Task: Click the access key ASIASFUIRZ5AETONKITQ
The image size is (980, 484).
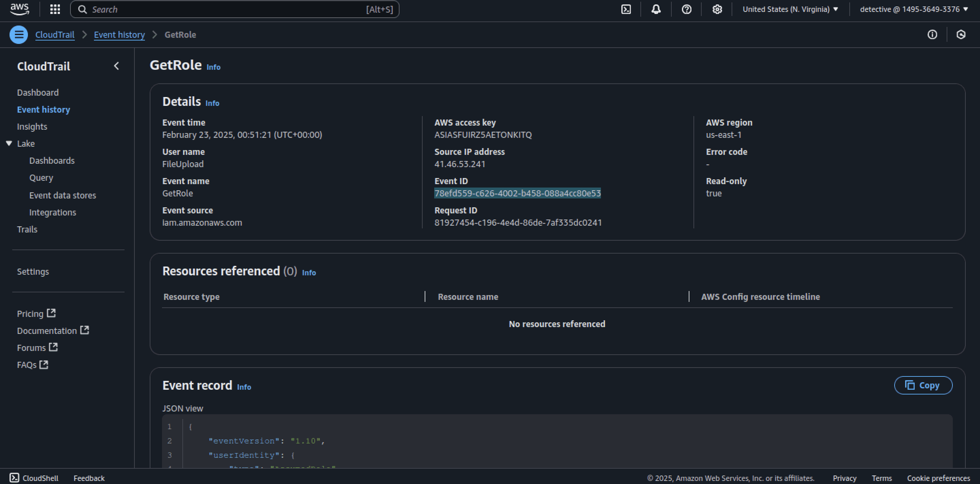Action: (483, 135)
